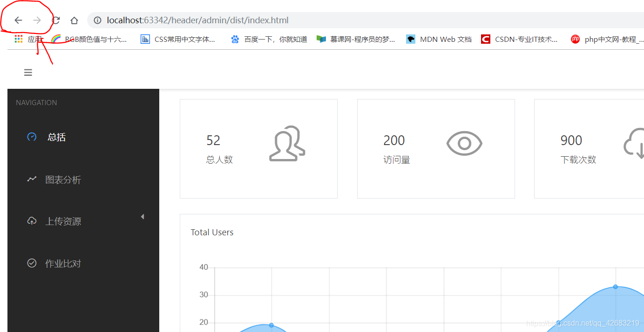Open the 应用 apps bookmark
This screenshot has height=332, width=644.
(28, 39)
